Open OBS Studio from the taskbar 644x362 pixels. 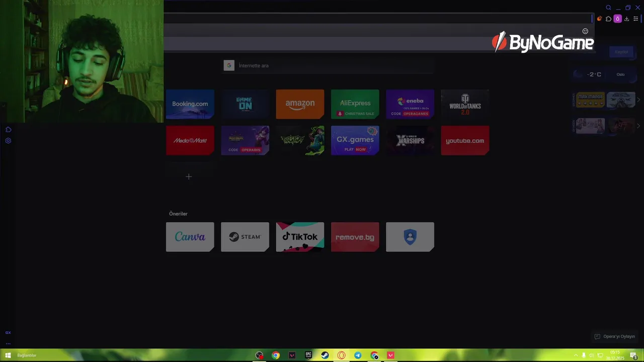(x=259, y=355)
